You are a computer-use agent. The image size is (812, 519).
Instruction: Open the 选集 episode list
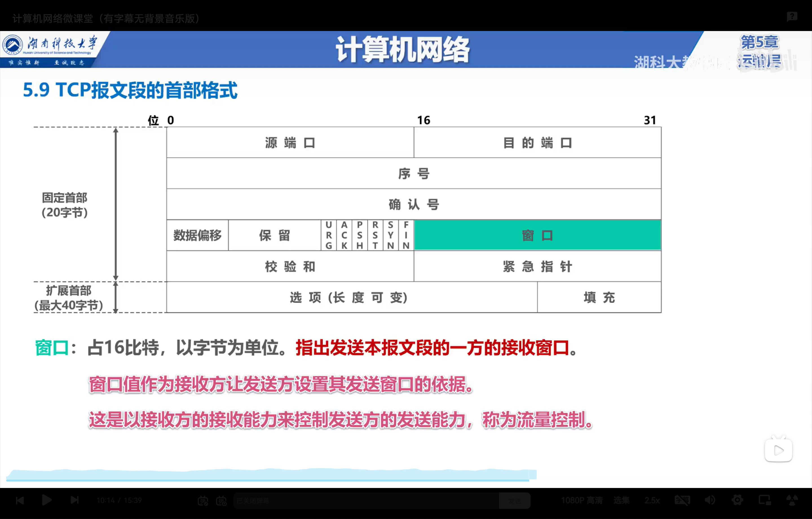(x=621, y=500)
